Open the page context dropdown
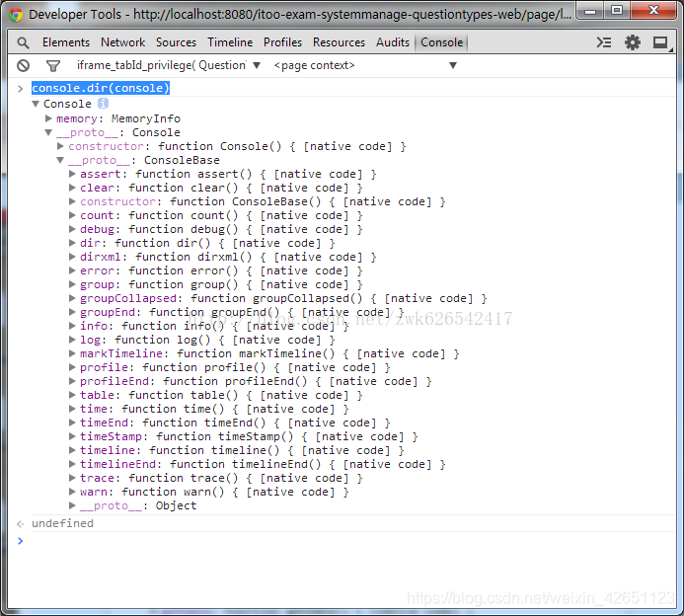The height and width of the screenshot is (616, 684). point(364,65)
